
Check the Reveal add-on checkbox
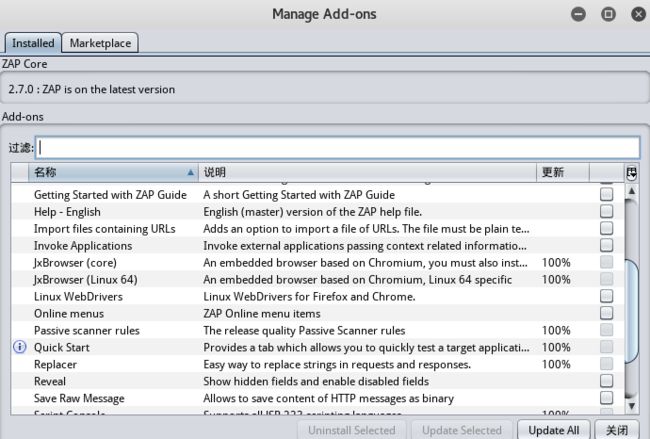606,381
